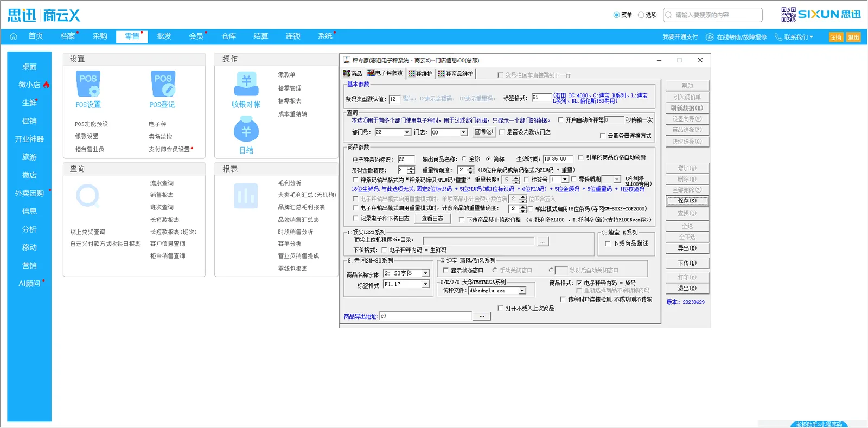Select the 选项 radio button
Viewport: 868px width, 428px height.
pos(641,15)
